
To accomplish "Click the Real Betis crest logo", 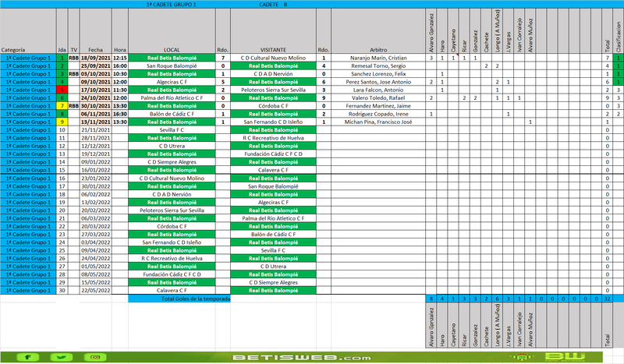I will tap(522, 357).
